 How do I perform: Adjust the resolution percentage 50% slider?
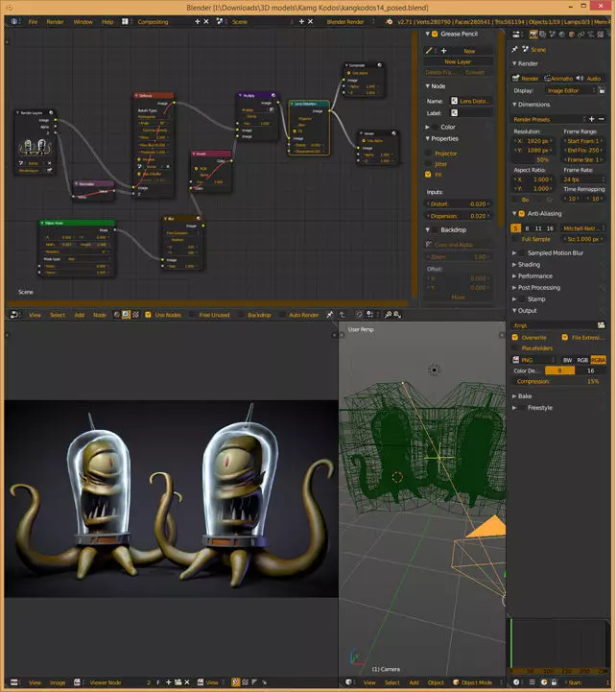[533, 159]
